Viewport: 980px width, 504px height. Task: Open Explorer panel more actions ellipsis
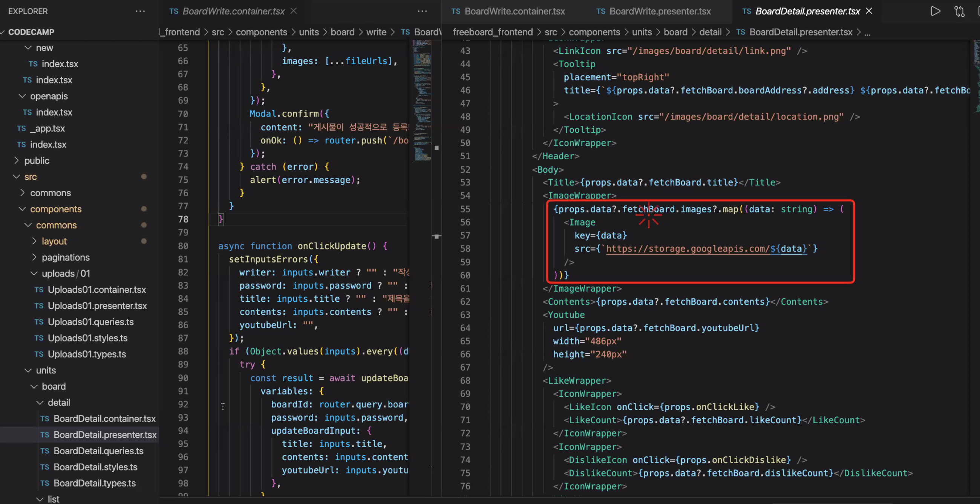[140, 11]
